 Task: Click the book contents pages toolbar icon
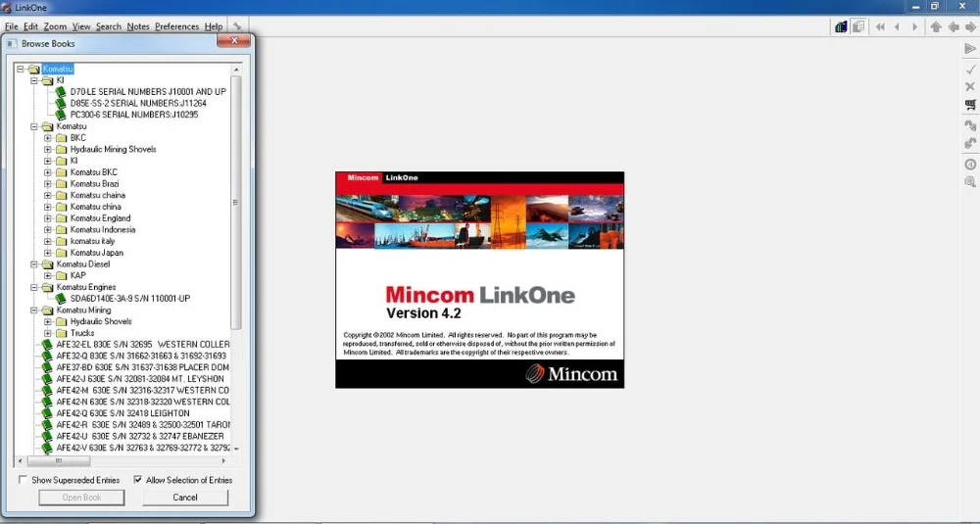(858, 26)
